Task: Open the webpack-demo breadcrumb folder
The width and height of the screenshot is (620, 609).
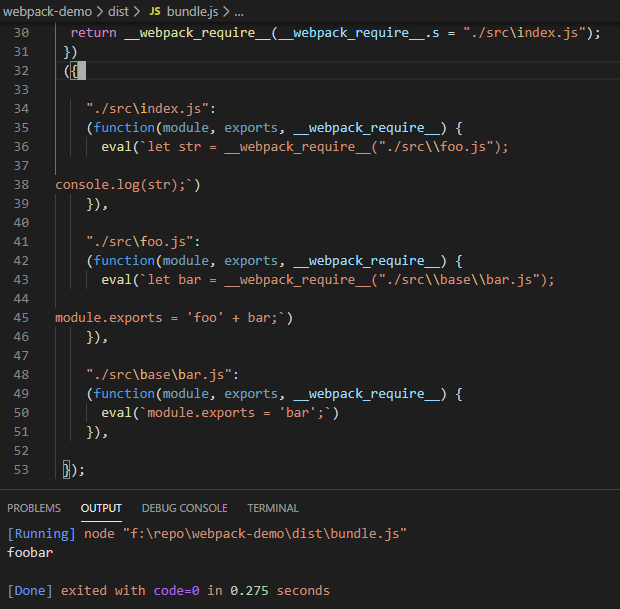Action: 46,11
